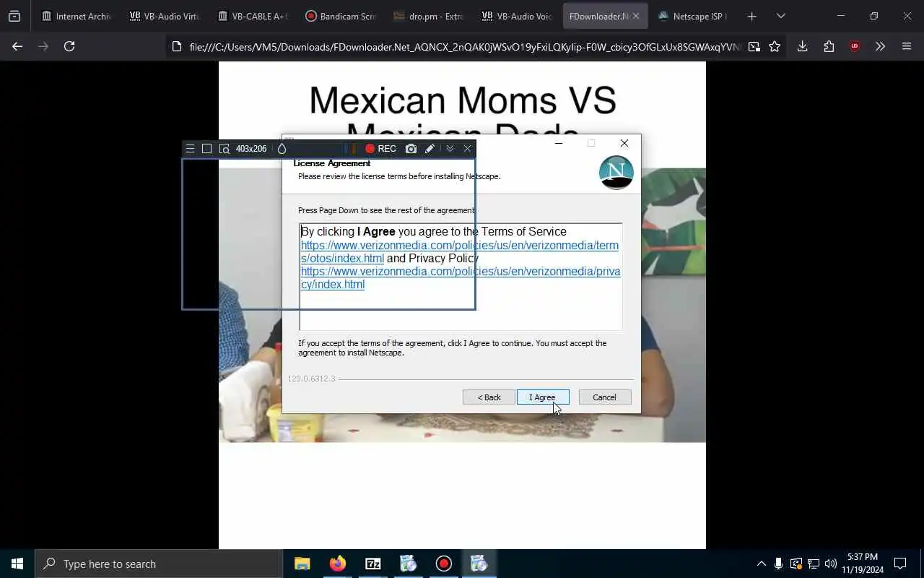Image resolution: width=924 pixels, height=578 pixels.
Task: Close the Bandicam recorder overlay bar
Action: click(467, 149)
